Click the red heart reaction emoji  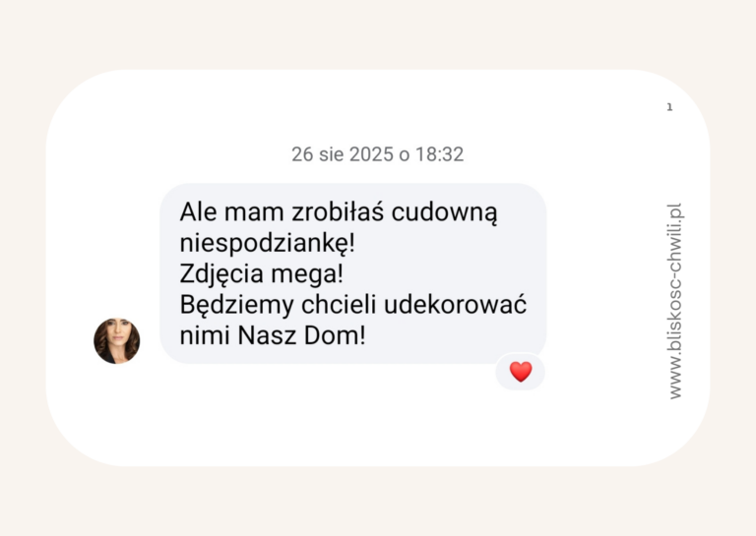pyautogui.click(x=521, y=372)
